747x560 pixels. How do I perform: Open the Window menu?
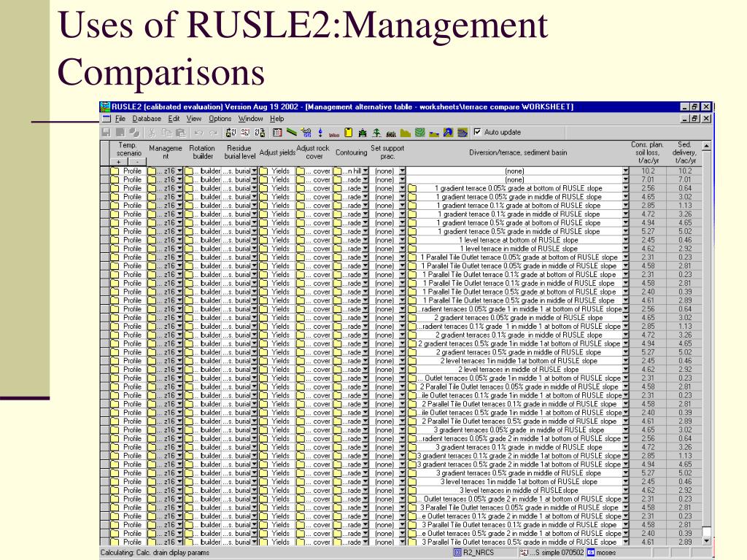[251, 119]
